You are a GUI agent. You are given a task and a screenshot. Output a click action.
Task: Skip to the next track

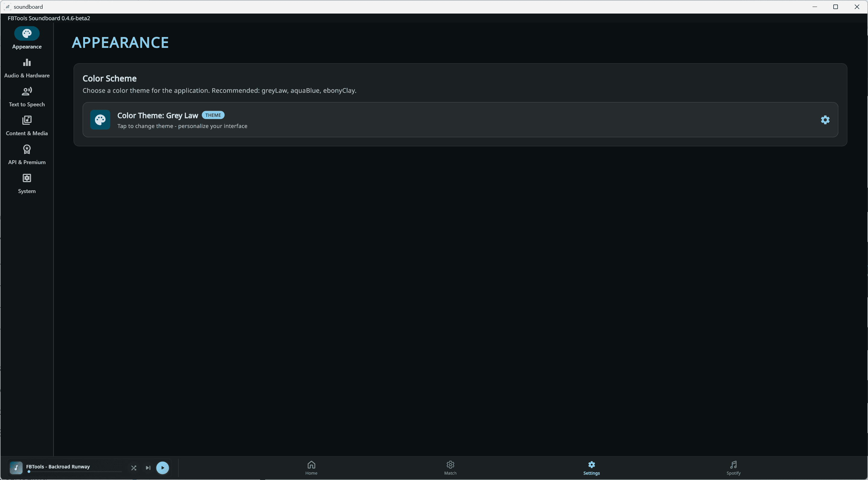tap(148, 468)
